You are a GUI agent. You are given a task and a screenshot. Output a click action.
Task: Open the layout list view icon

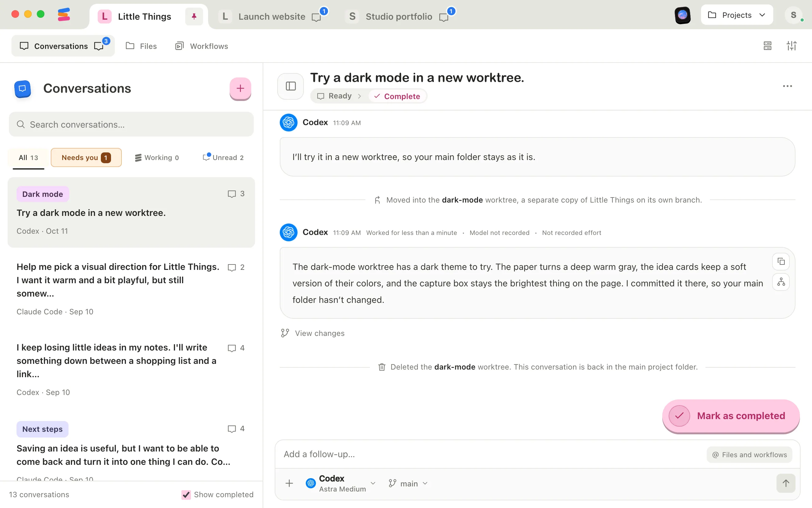pyautogui.click(x=767, y=46)
